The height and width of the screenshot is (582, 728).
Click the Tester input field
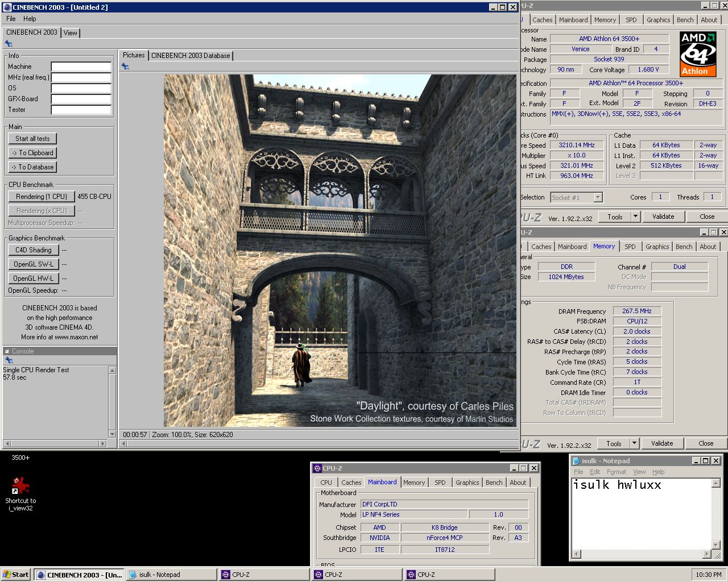click(x=81, y=110)
